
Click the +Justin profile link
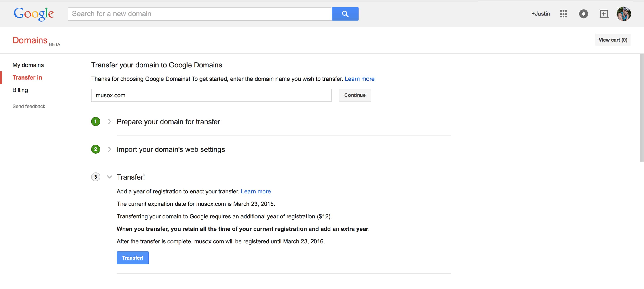(540, 14)
